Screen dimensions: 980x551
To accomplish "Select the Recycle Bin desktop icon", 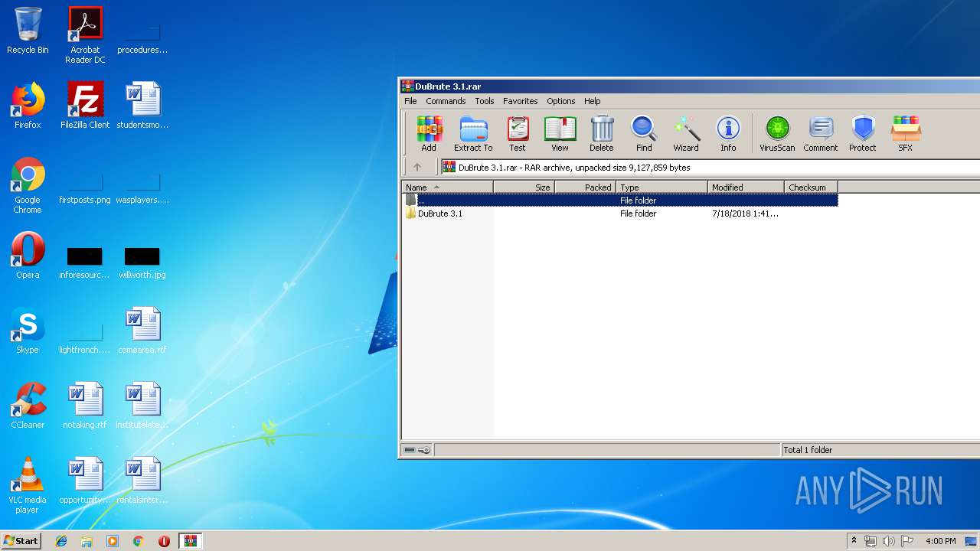I will pyautogui.click(x=28, y=31).
